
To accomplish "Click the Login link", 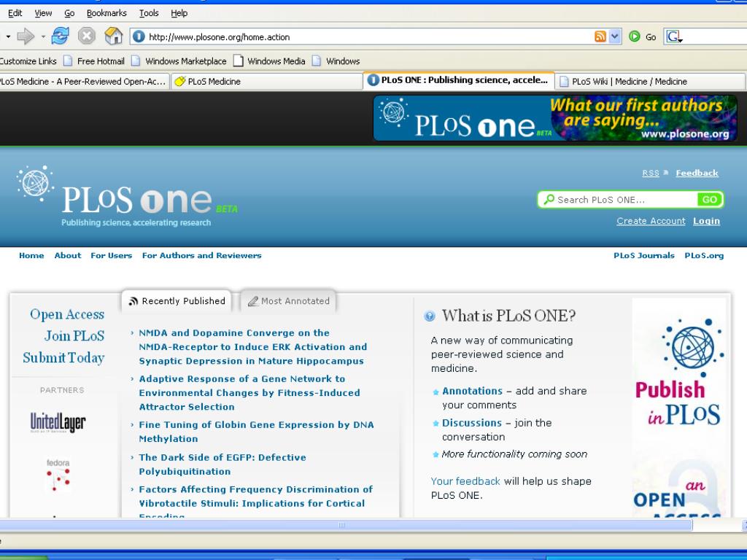I will 706,221.
